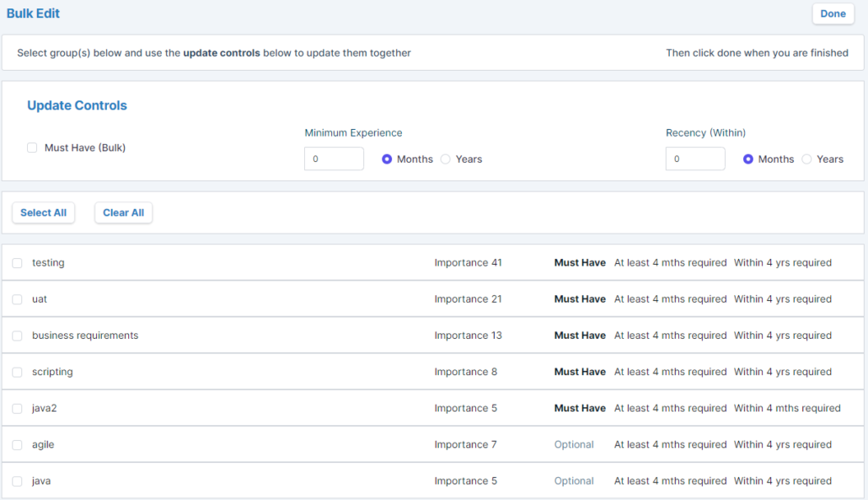
Task: Click 'Importance 8' in scripting row
Action: (x=465, y=372)
